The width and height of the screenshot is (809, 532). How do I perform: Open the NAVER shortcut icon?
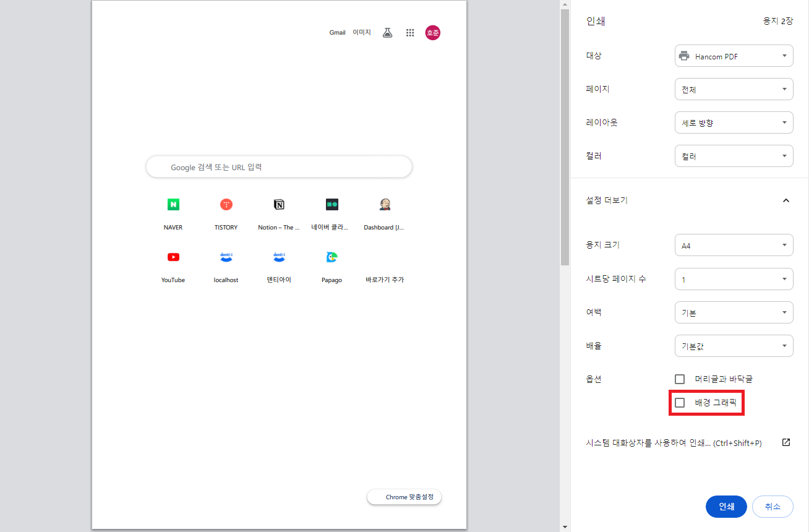tap(173, 204)
